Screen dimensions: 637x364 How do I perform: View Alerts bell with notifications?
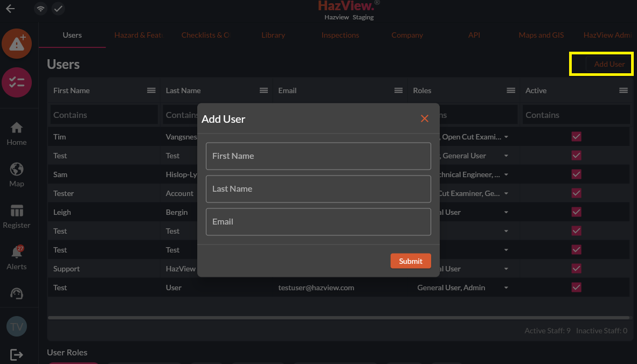17,257
